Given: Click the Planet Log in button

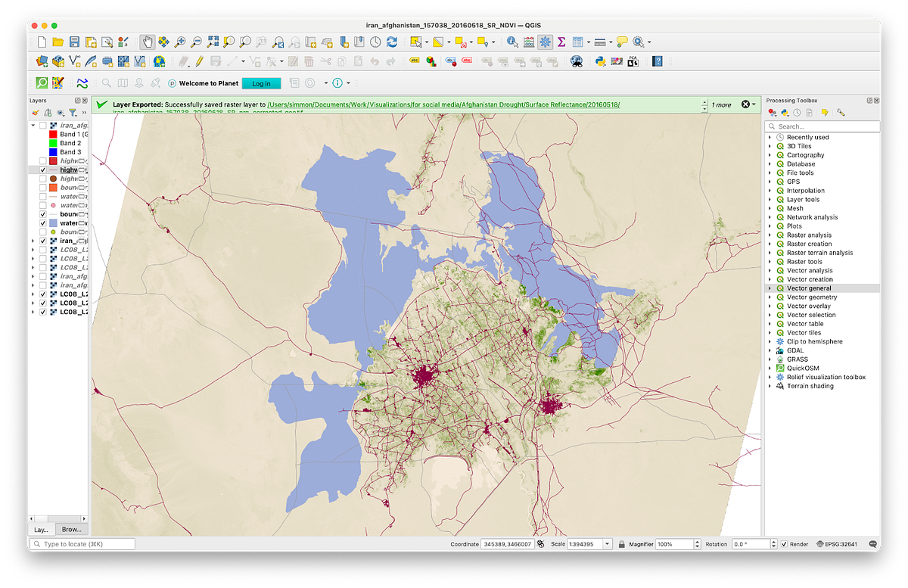Looking at the screenshot, I should (261, 83).
